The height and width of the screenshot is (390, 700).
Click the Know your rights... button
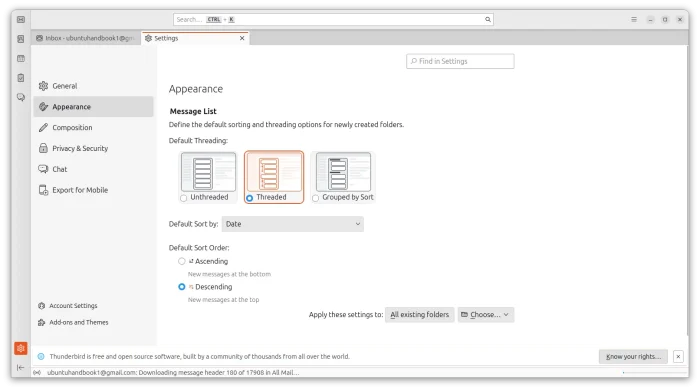tap(633, 357)
